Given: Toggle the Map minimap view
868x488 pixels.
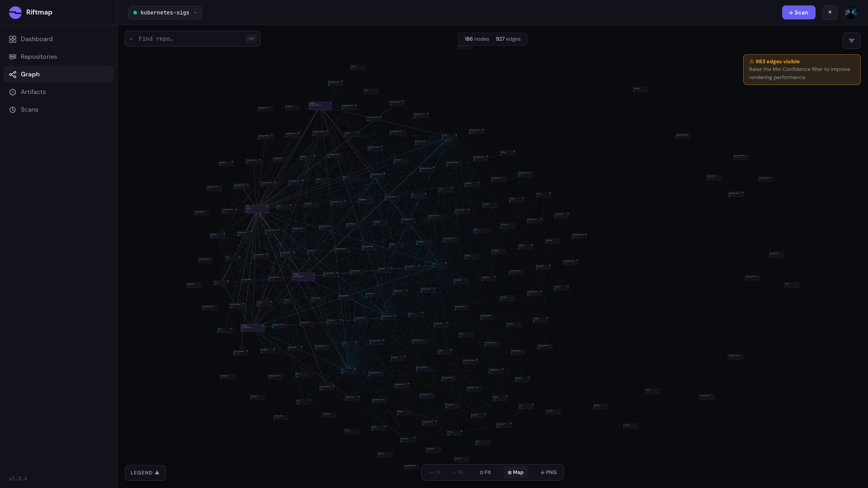Looking at the screenshot, I should [516, 473].
